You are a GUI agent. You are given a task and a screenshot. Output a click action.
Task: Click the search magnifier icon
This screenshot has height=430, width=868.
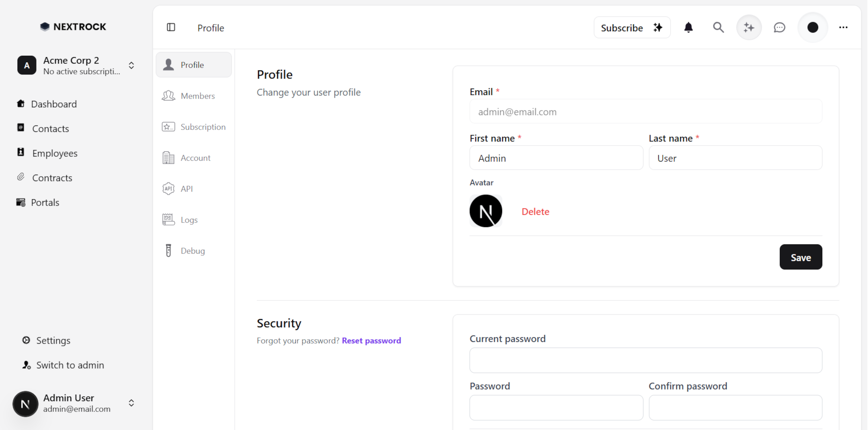(x=718, y=27)
